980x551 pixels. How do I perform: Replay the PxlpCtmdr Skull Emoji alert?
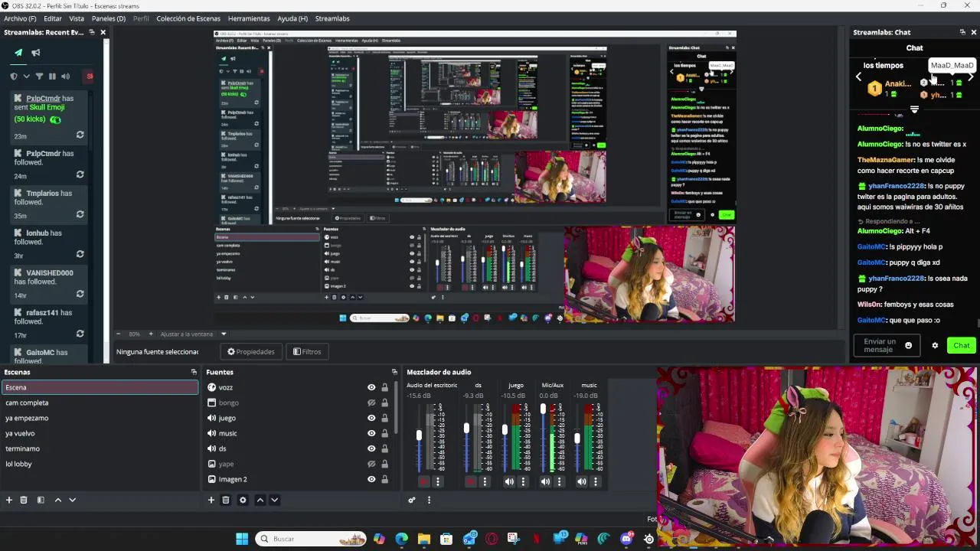tap(80, 135)
